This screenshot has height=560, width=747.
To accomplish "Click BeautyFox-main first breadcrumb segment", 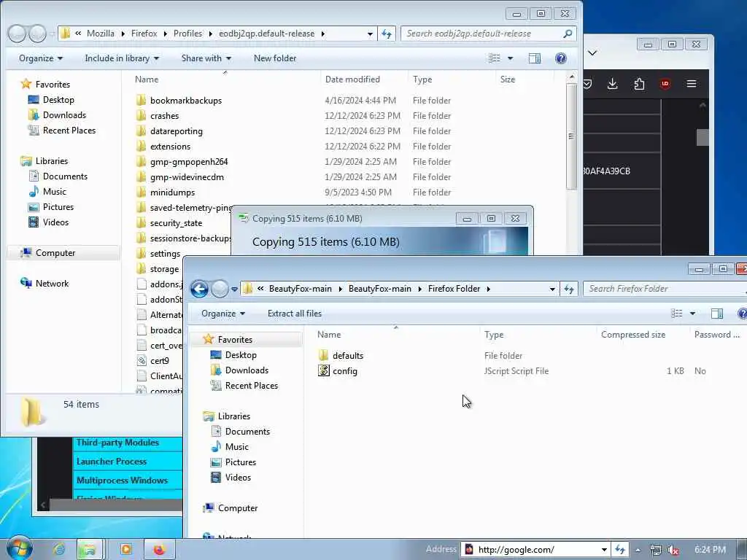I will [300, 289].
